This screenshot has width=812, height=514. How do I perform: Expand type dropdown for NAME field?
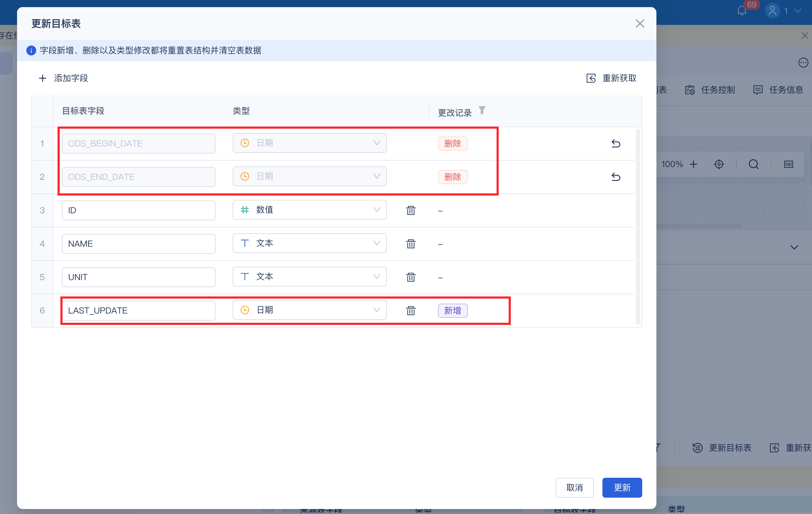[309, 243]
